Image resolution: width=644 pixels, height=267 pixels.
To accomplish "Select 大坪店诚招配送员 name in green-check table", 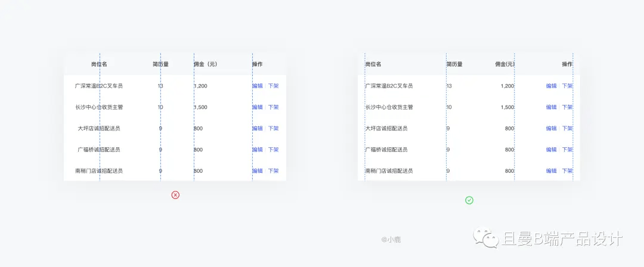I will click(x=386, y=128).
